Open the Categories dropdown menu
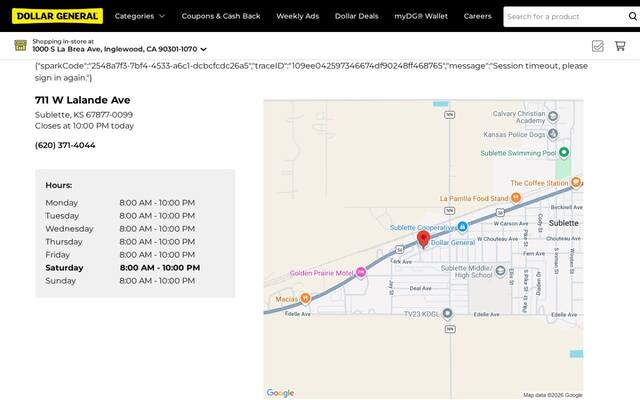The image size is (640, 400). click(x=140, y=16)
